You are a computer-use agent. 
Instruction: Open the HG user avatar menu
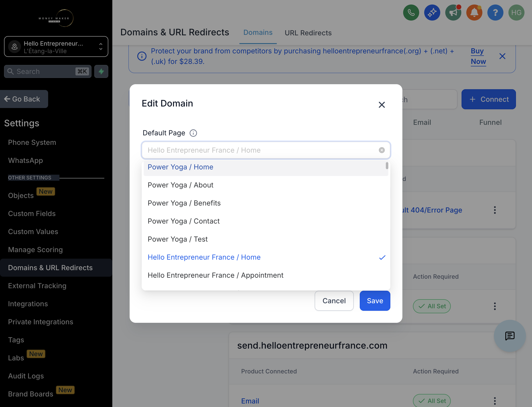pos(516,13)
